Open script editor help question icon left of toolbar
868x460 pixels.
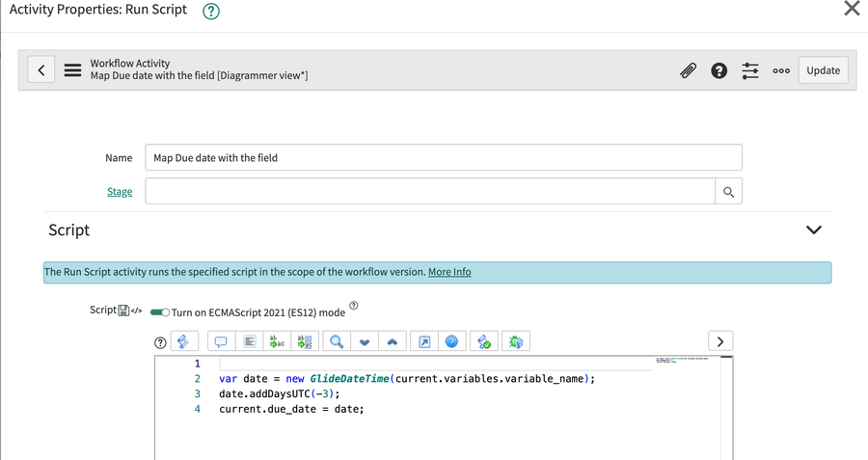pos(160,342)
